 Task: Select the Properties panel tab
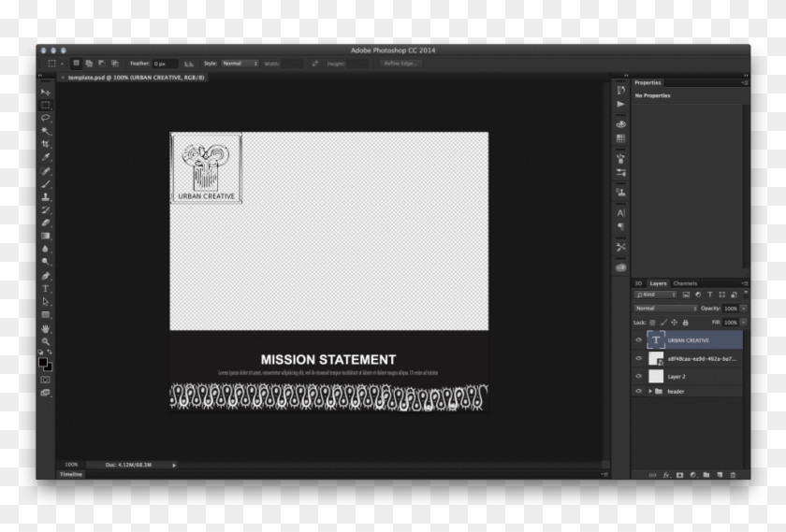pos(648,82)
